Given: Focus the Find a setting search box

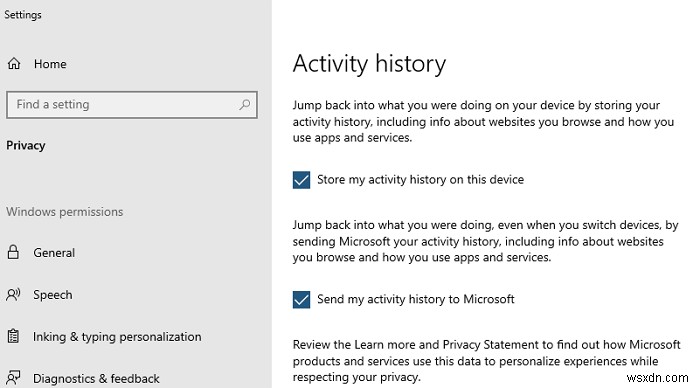Looking at the screenshot, I should coord(132,105).
